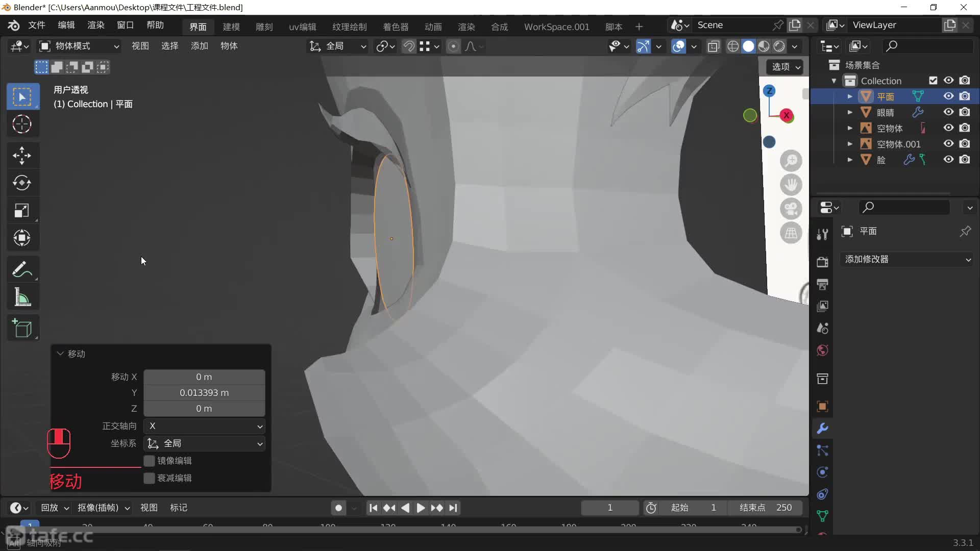This screenshot has height=551, width=980.
Task: Open the 物体模式 mode dropdown
Action: pos(80,46)
